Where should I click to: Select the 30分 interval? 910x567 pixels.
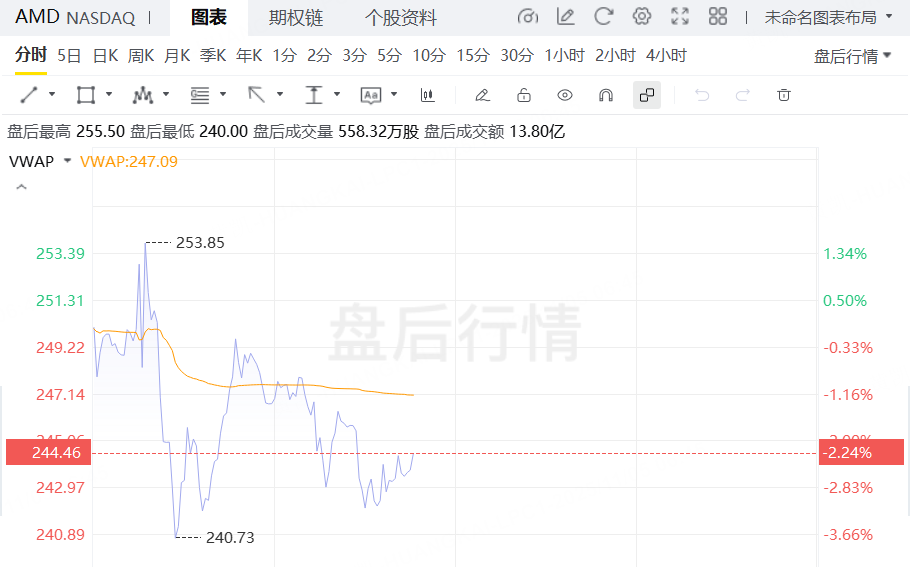tap(517, 56)
